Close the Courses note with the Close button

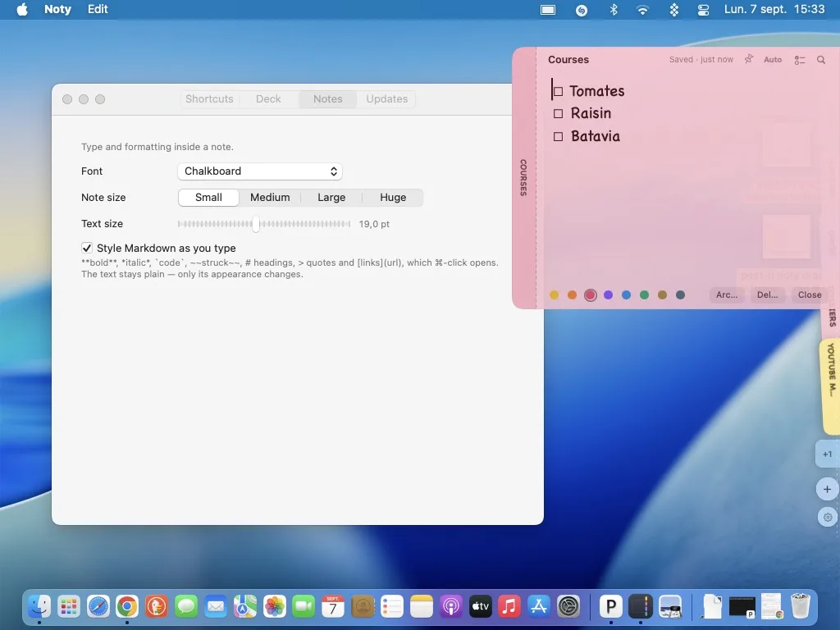(x=810, y=294)
